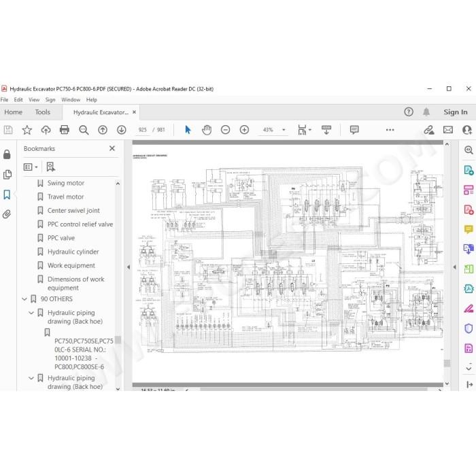Click the read mode keyboard icon
The image size is (476, 476).
(x=326, y=130)
